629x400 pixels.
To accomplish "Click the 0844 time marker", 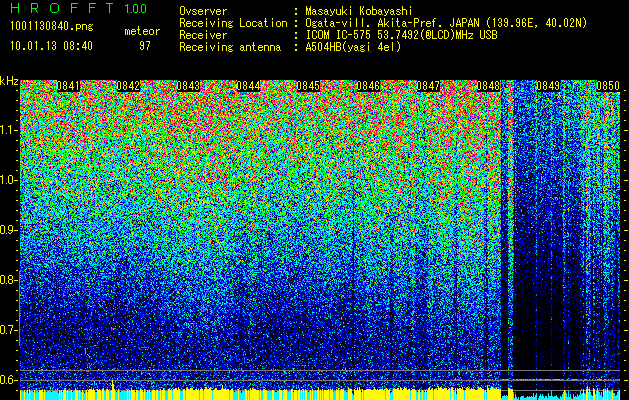I will 248,86.
